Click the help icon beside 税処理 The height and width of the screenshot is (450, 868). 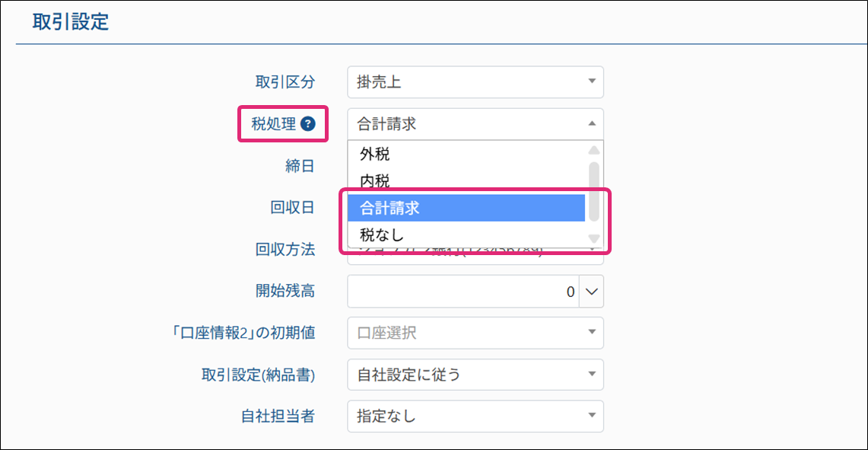pos(307,124)
